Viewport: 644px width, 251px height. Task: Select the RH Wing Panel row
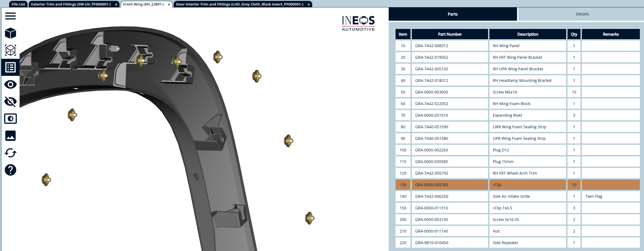[506, 46]
